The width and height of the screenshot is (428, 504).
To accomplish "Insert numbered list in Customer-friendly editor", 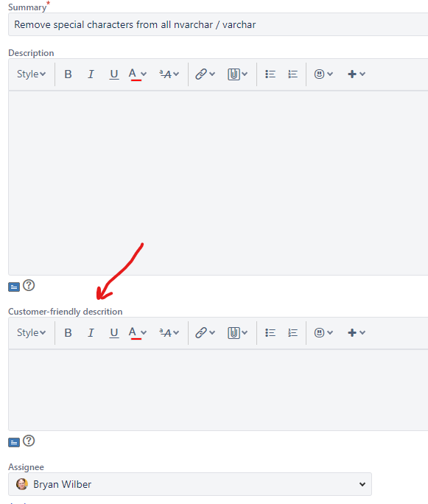I will pos(292,332).
